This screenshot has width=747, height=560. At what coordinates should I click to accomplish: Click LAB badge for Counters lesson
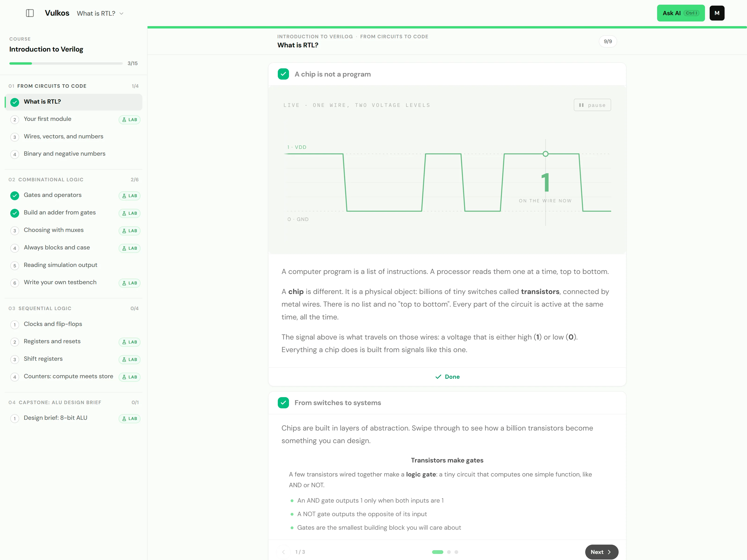tap(129, 377)
